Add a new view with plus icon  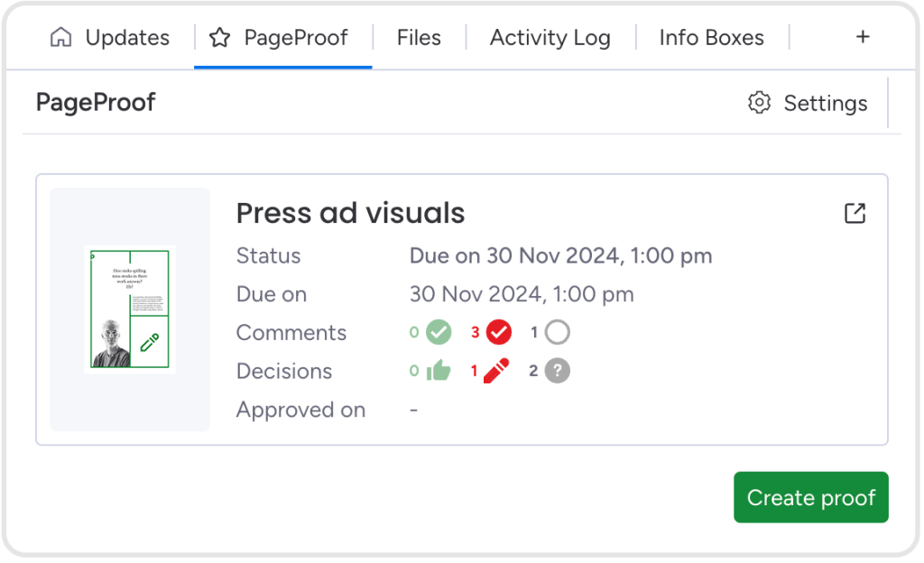863,37
